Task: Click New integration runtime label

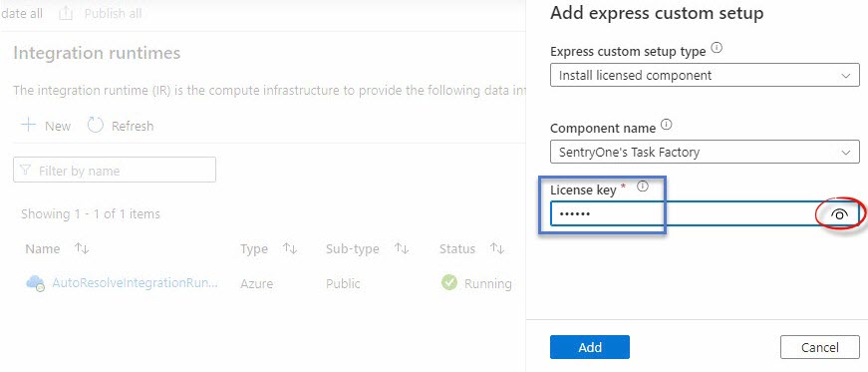Action: [x=58, y=126]
